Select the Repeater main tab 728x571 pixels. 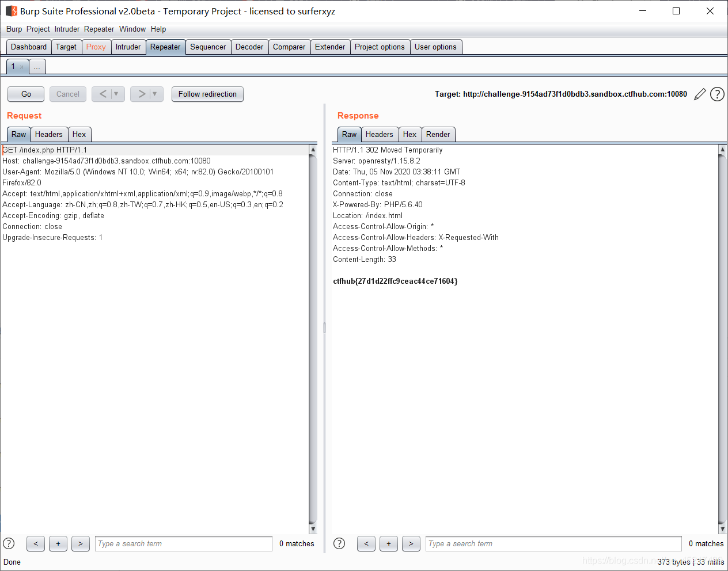tap(165, 47)
